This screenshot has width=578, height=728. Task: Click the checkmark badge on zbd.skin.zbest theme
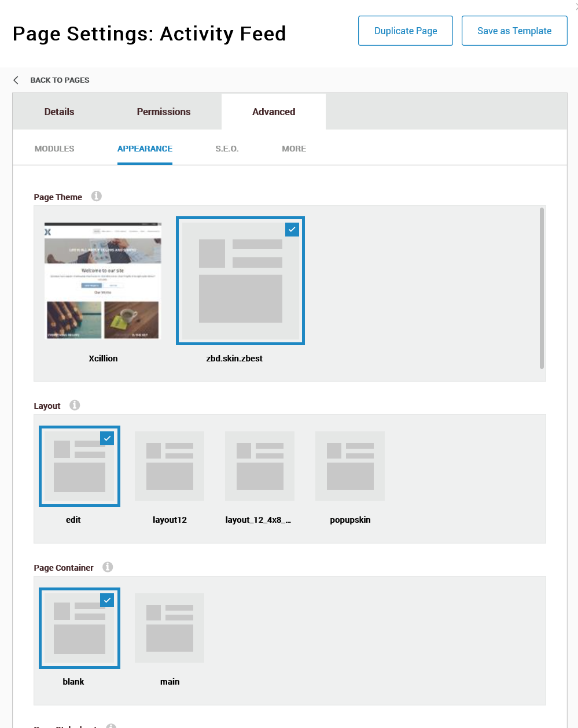click(292, 229)
